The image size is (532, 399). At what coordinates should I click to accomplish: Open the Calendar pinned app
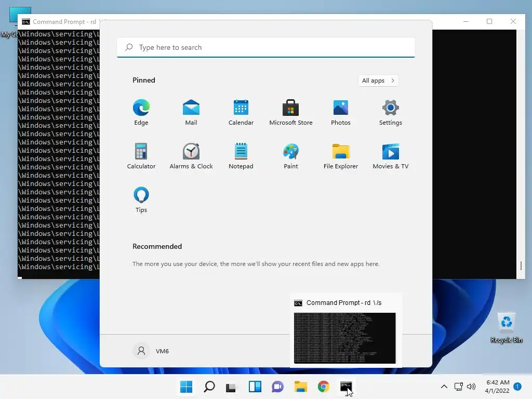click(x=241, y=113)
